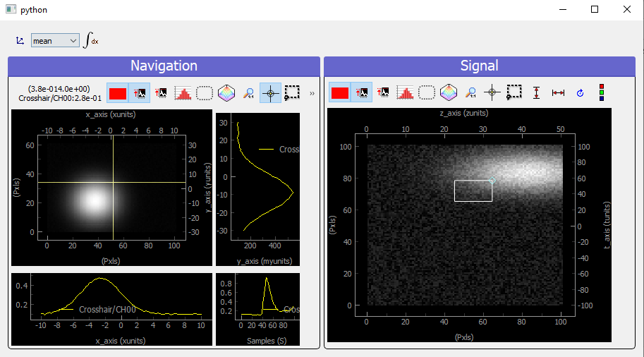Toggle red channel display in Signal toolbar
Viewport: 644px width, 357px height.
coord(340,92)
